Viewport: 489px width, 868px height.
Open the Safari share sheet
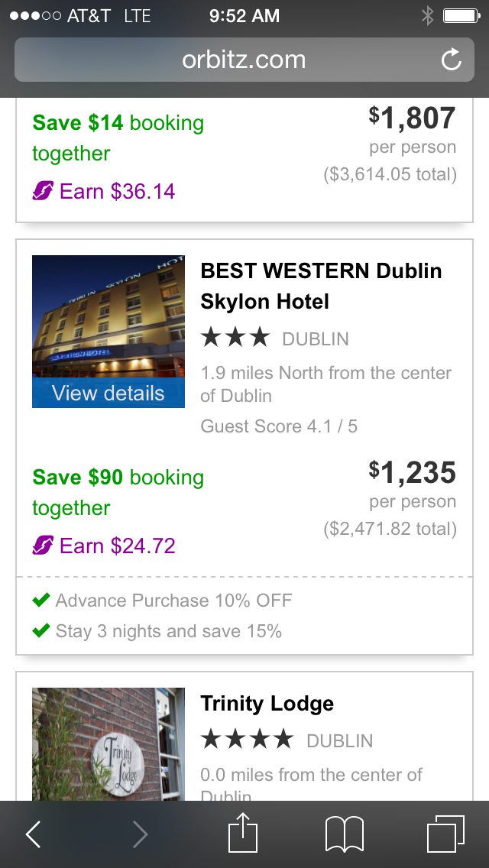244,833
